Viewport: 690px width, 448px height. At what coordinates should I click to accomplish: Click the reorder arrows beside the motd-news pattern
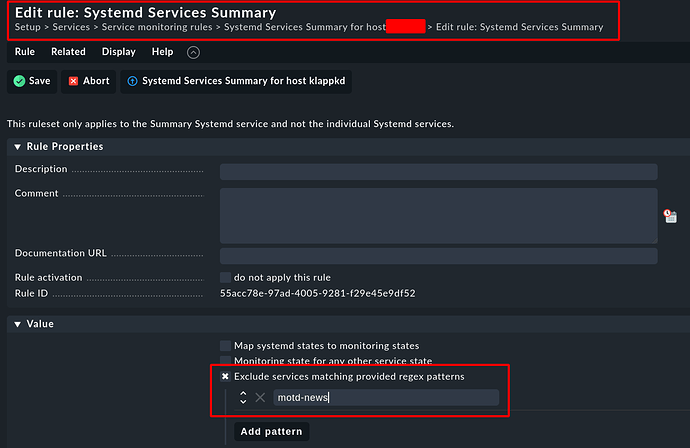click(x=243, y=398)
